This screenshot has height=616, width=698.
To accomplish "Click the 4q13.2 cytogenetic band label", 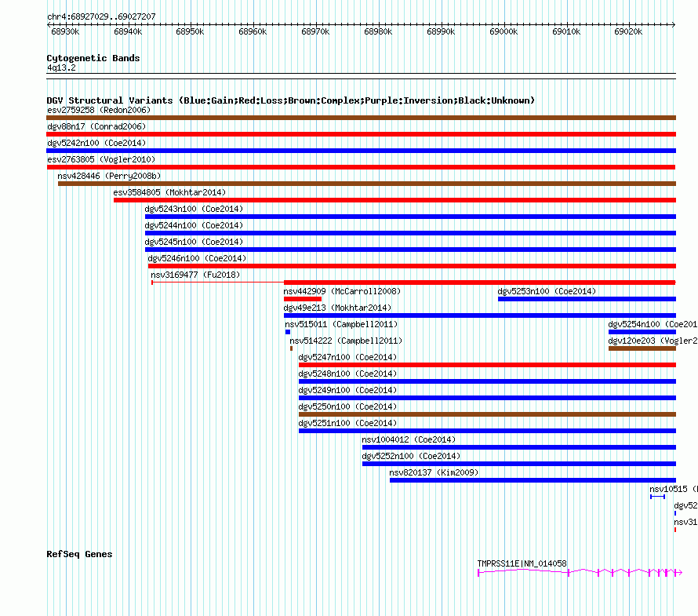I will tap(61, 67).
